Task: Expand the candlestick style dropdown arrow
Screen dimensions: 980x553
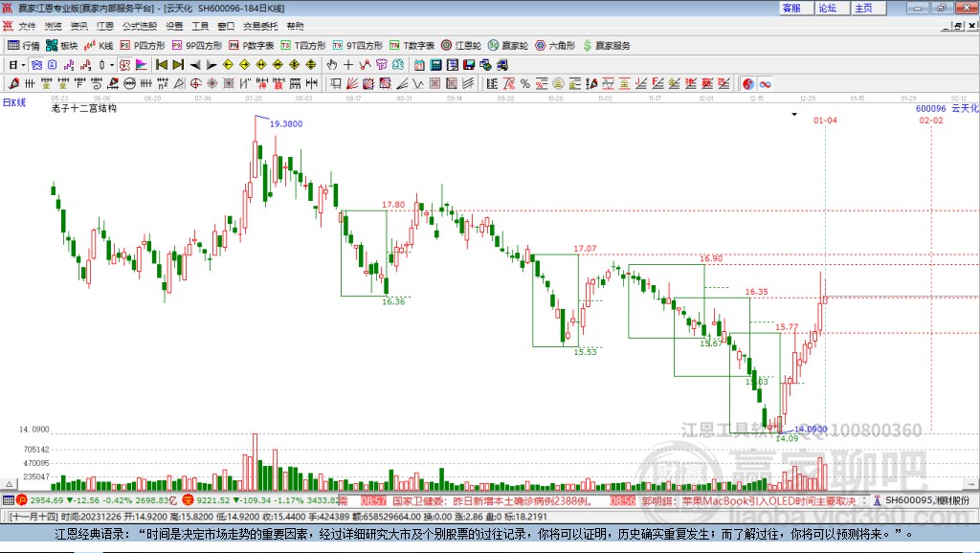Action: click(x=112, y=65)
